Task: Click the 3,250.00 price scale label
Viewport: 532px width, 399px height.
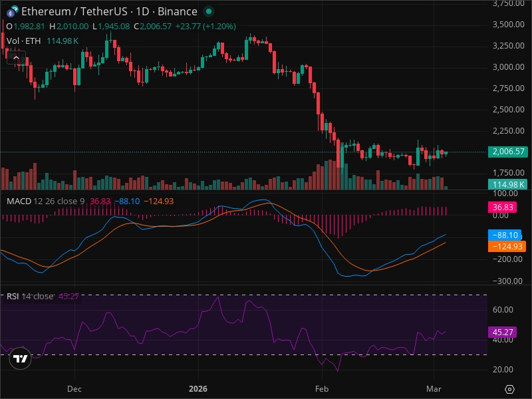Action: click(x=509, y=46)
